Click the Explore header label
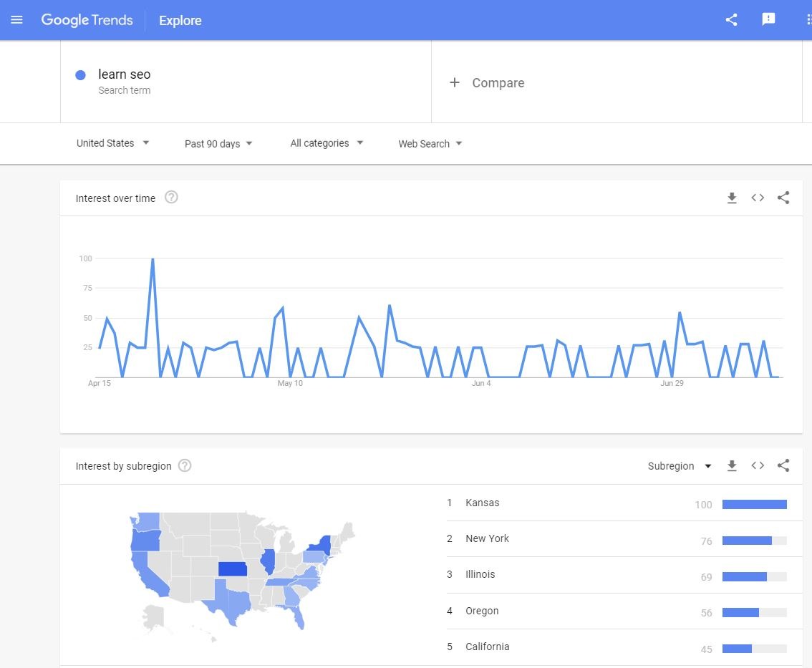812x668 pixels. click(x=180, y=21)
